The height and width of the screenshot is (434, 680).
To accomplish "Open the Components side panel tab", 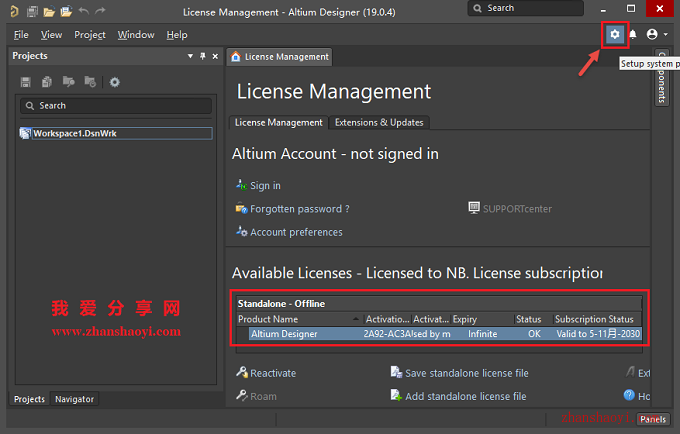I will 662,78.
